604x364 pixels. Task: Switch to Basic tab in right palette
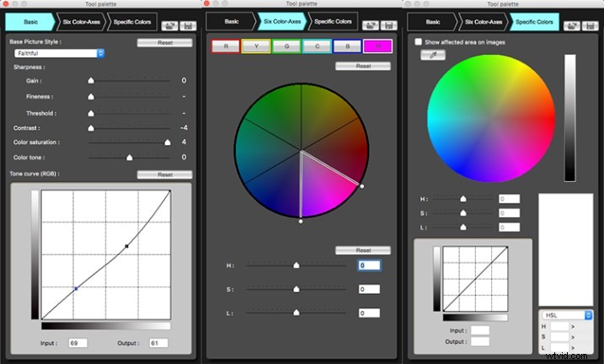[x=433, y=22]
